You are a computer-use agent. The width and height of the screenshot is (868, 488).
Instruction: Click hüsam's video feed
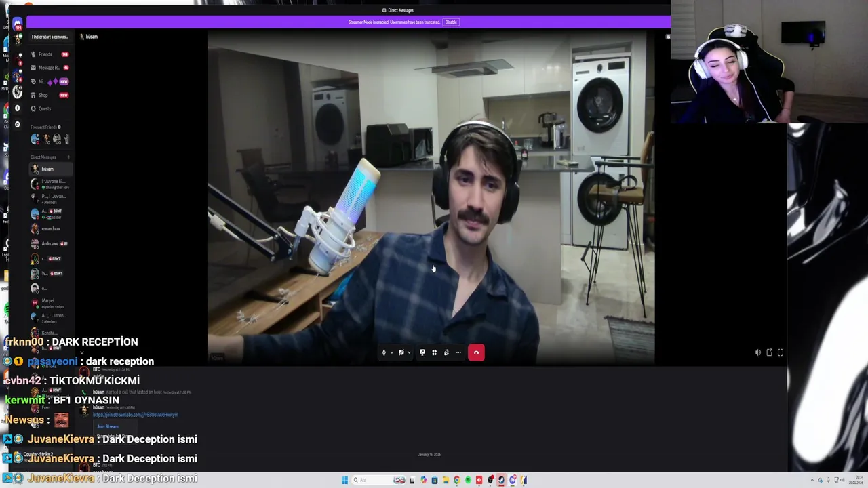[431, 197]
